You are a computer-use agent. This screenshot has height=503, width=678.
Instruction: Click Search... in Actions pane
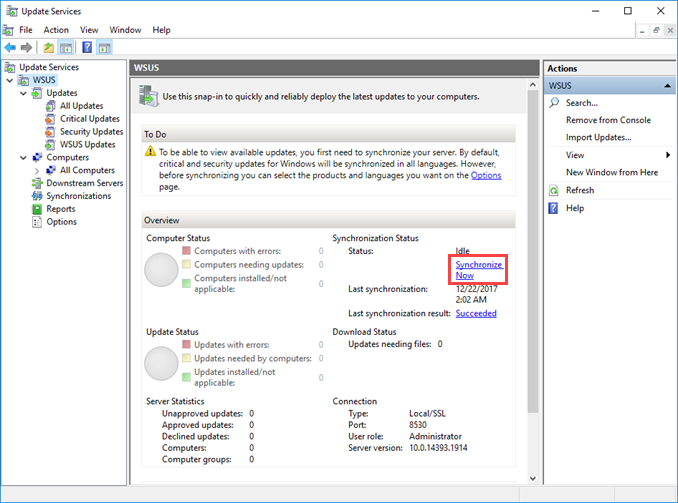click(x=582, y=103)
